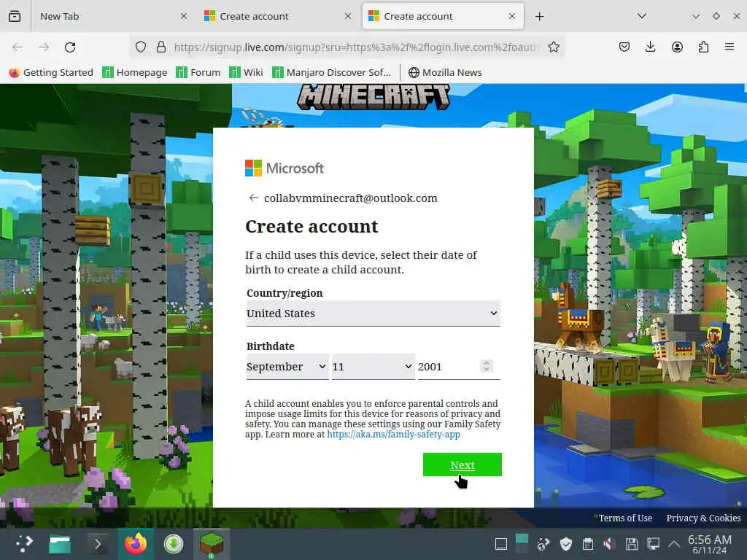Open the Forum bookmark
747x560 pixels.
click(x=198, y=72)
